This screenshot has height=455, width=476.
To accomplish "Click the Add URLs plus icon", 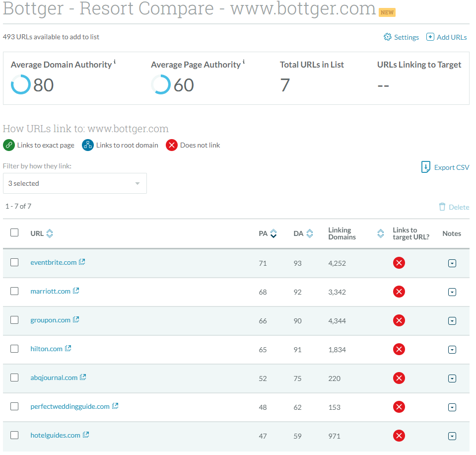I will (x=430, y=37).
